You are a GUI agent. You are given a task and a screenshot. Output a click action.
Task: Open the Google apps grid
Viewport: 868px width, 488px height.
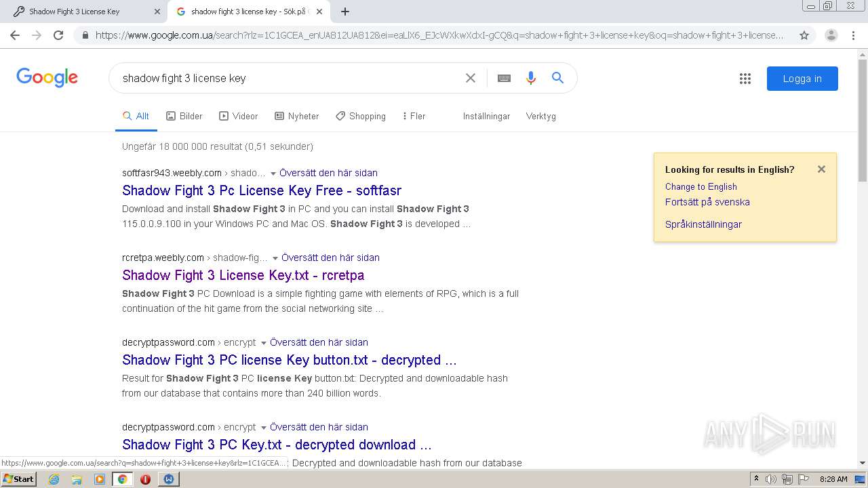coord(745,79)
